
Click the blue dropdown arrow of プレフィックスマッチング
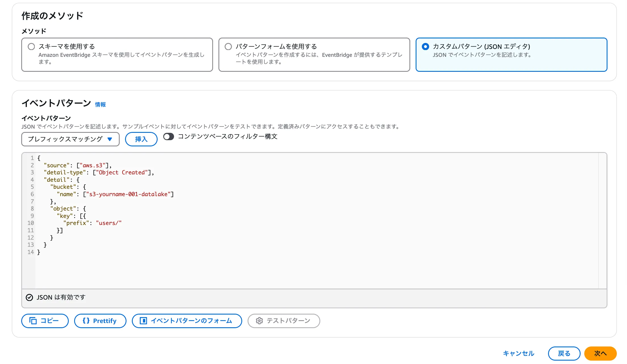(110, 139)
